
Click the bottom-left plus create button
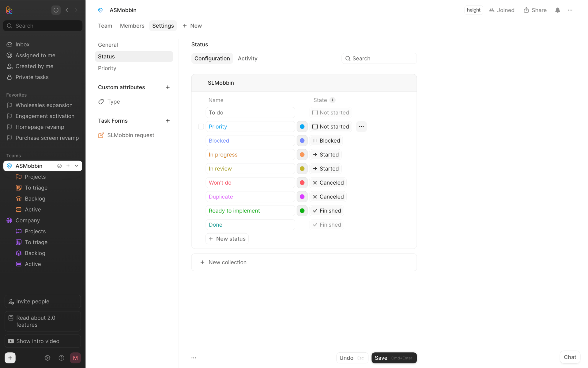click(10, 358)
